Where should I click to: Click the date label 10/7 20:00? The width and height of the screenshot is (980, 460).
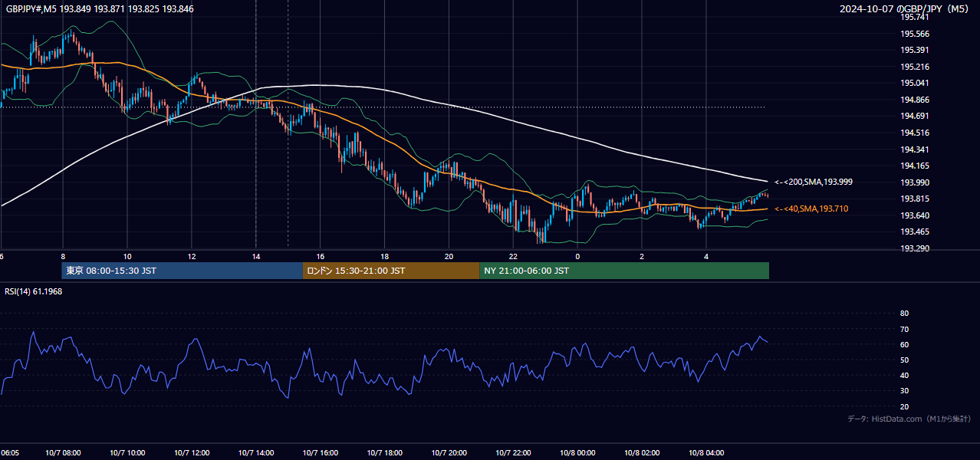pyautogui.click(x=449, y=453)
